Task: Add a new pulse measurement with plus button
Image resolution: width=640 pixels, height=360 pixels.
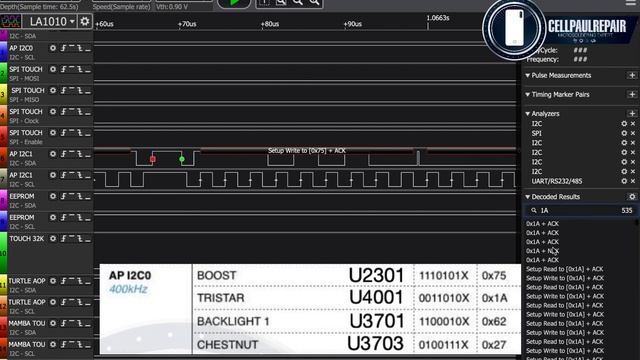Action: click(632, 76)
